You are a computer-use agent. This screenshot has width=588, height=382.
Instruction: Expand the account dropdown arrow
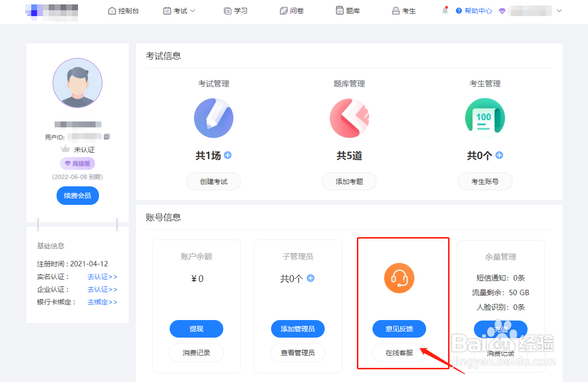coord(559,11)
